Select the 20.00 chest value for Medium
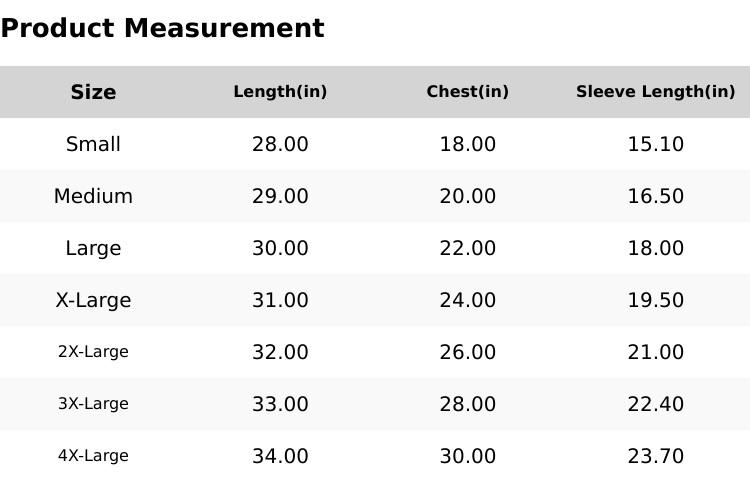The height and width of the screenshot is (482, 750). 467,196
